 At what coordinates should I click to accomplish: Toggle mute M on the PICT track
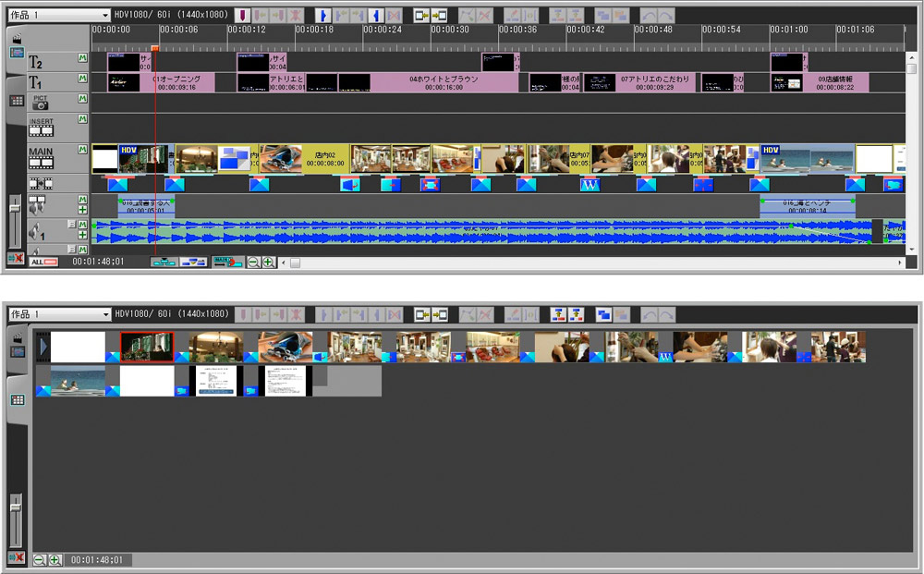click(x=82, y=98)
